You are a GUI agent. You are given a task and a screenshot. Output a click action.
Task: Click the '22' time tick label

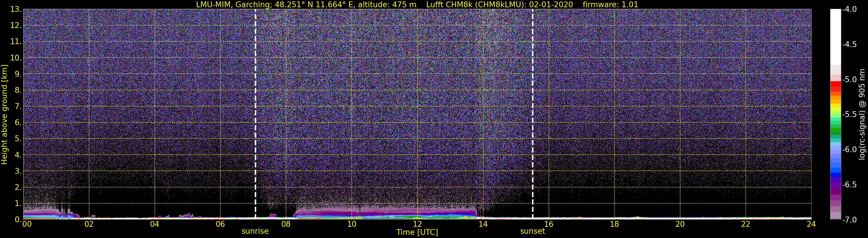pos(746,224)
